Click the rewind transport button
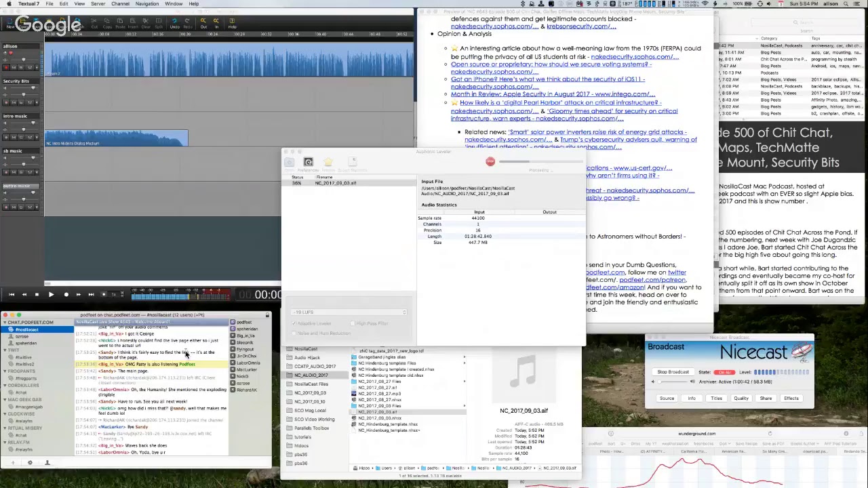Screen dimensions: 868x488 click(24, 295)
